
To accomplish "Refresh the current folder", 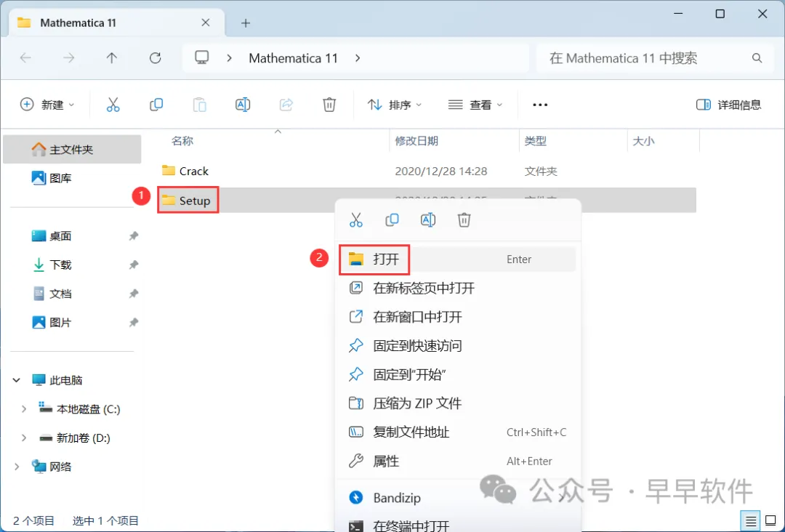I will pyautogui.click(x=156, y=58).
